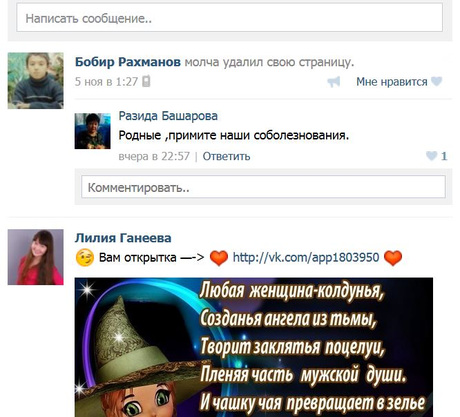This screenshot has height=417, width=460.
Task: Open Разида Башарова's name link
Action: (x=168, y=116)
